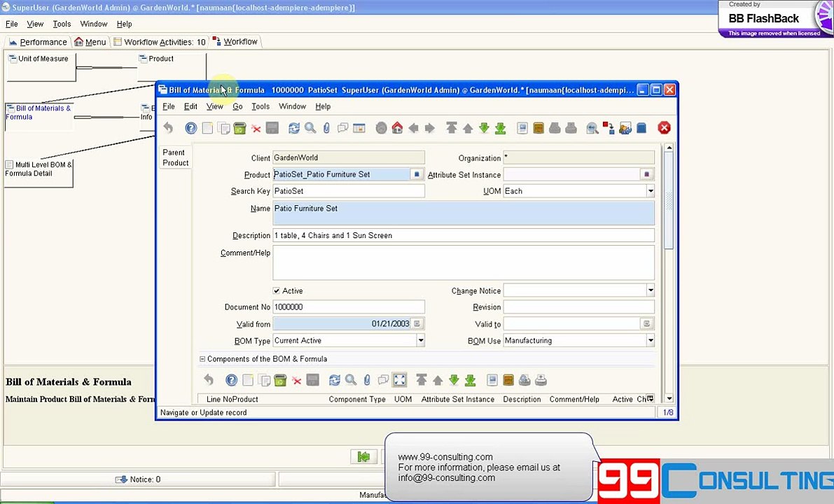Image resolution: width=834 pixels, height=504 pixels.
Task: Click the Attribute Set Instance column header
Action: pos(458,399)
